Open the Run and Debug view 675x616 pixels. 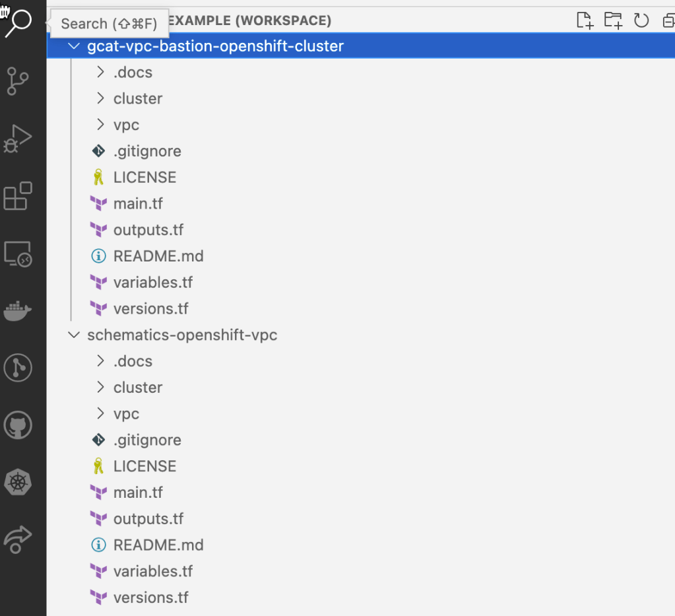click(x=18, y=139)
